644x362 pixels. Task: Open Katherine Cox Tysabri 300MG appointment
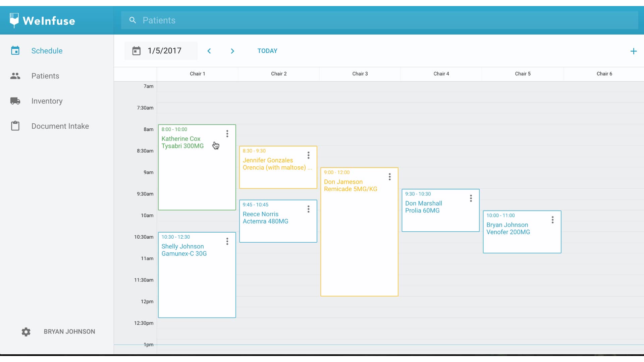coord(197,168)
